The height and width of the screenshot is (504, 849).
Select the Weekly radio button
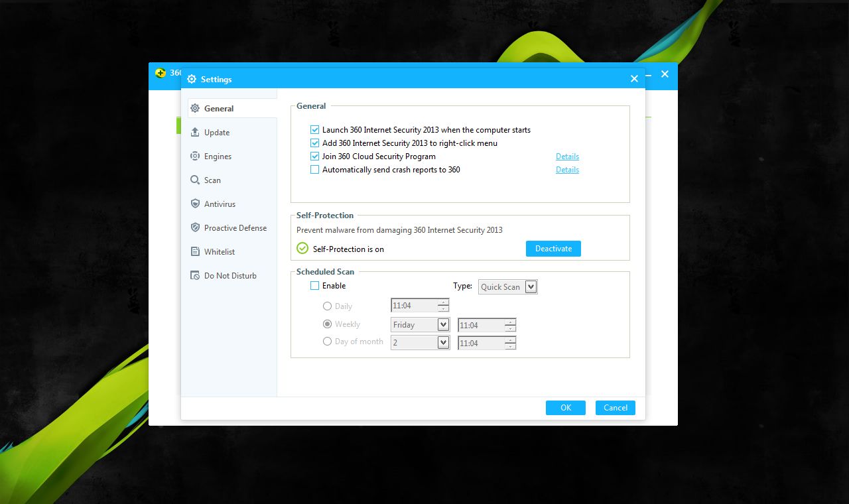tap(327, 324)
